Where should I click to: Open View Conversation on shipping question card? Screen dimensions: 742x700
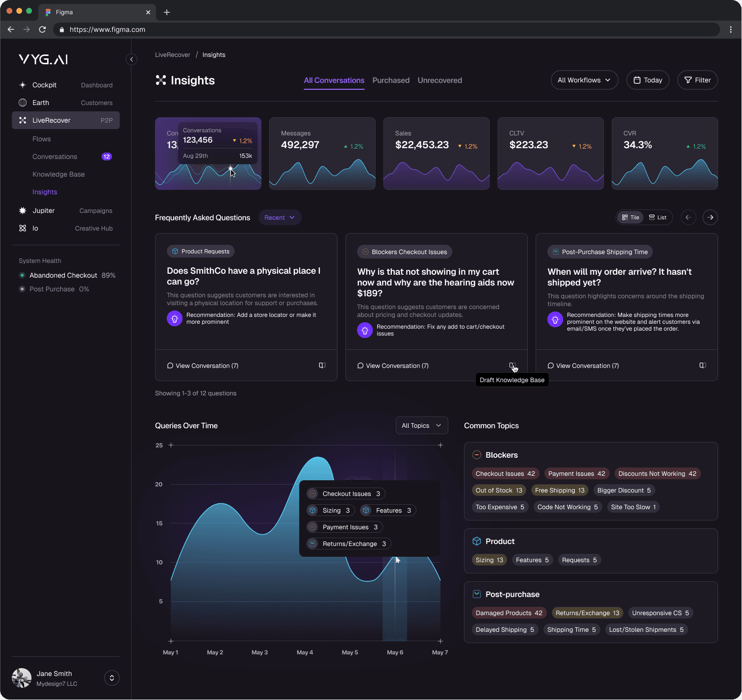point(583,365)
